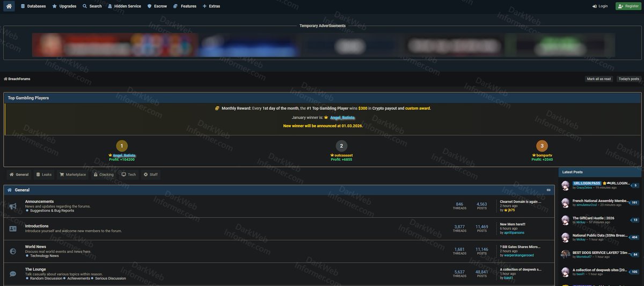Open Achievements subforum
This screenshot has height=286, width=644.
coord(78,278)
